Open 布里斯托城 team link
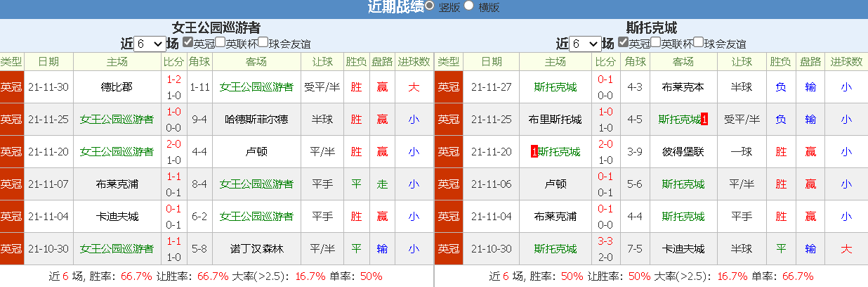Image resolution: width=868 pixels, height=287 pixels. click(x=555, y=120)
